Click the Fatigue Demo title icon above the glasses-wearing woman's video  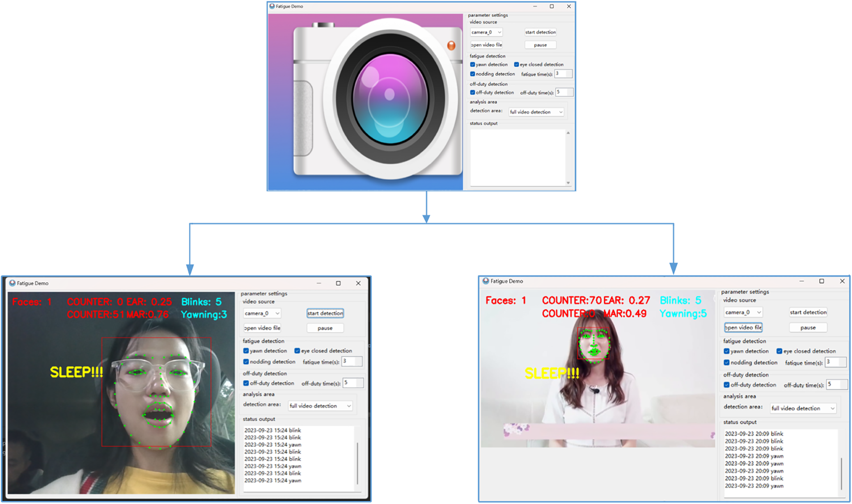tap(13, 283)
